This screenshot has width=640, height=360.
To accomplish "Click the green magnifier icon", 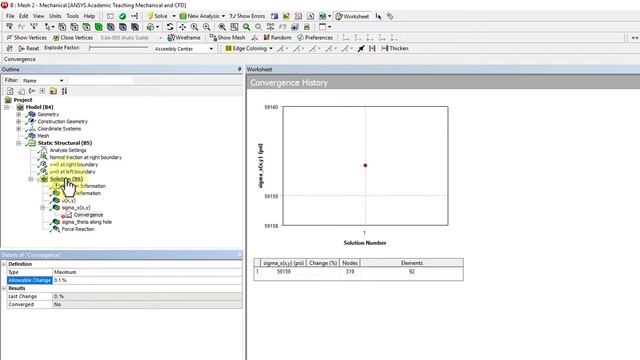I will click(x=246, y=27).
